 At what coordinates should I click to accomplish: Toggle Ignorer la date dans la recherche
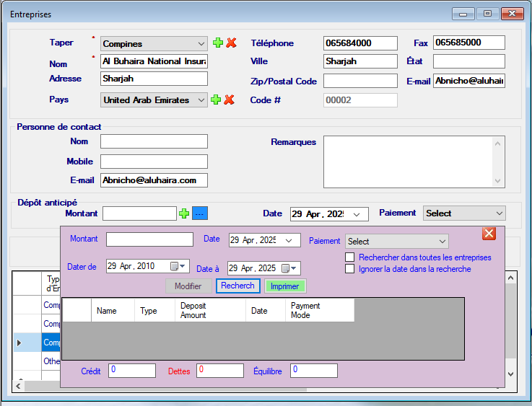point(350,269)
